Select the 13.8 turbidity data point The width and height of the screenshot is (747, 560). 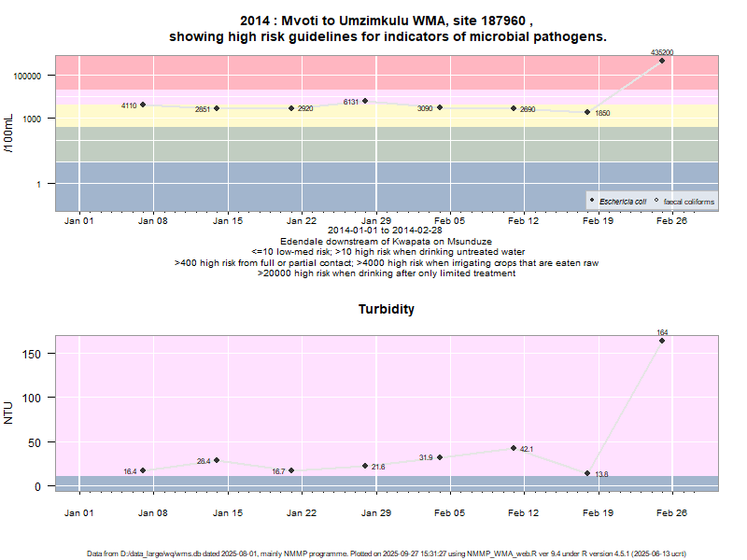click(587, 473)
